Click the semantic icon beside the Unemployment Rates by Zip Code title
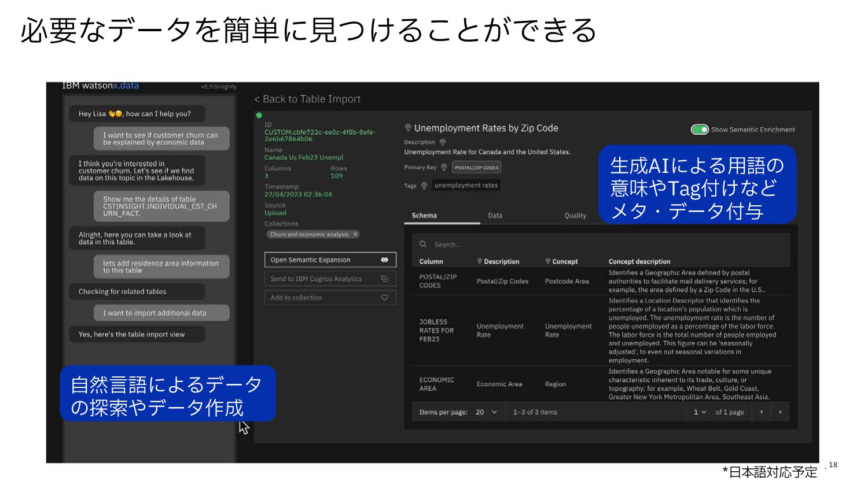 pos(408,128)
